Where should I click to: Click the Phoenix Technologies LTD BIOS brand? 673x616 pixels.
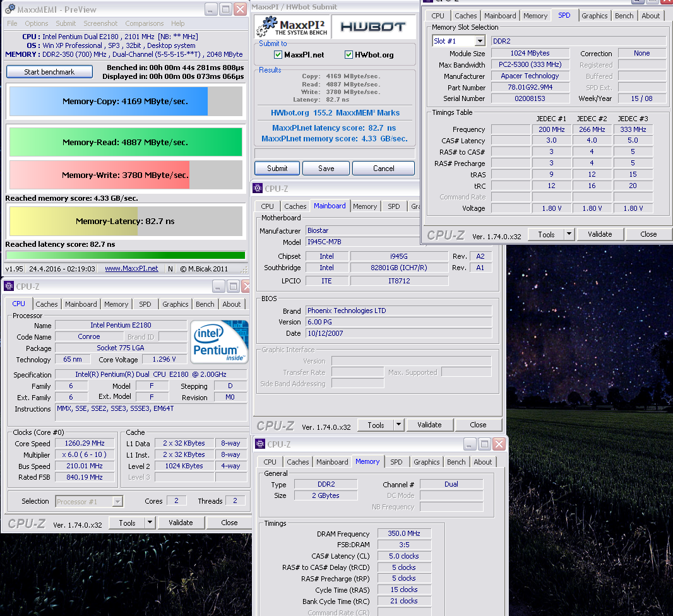coord(399,311)
